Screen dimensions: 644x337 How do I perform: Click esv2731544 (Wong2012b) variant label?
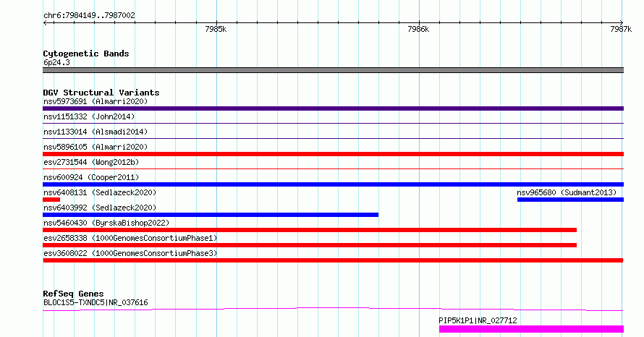click(x=91, y=162)
